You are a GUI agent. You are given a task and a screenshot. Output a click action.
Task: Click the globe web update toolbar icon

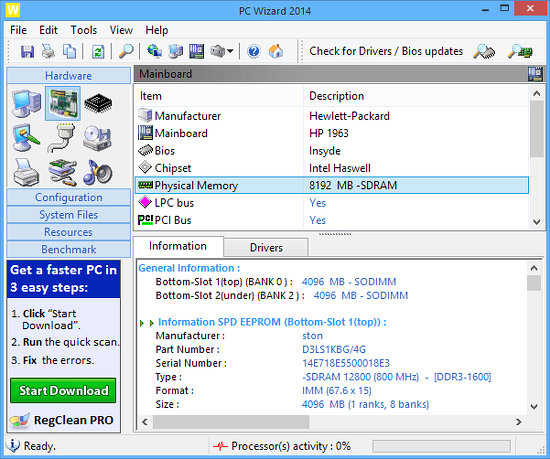[x=154, y=51]
